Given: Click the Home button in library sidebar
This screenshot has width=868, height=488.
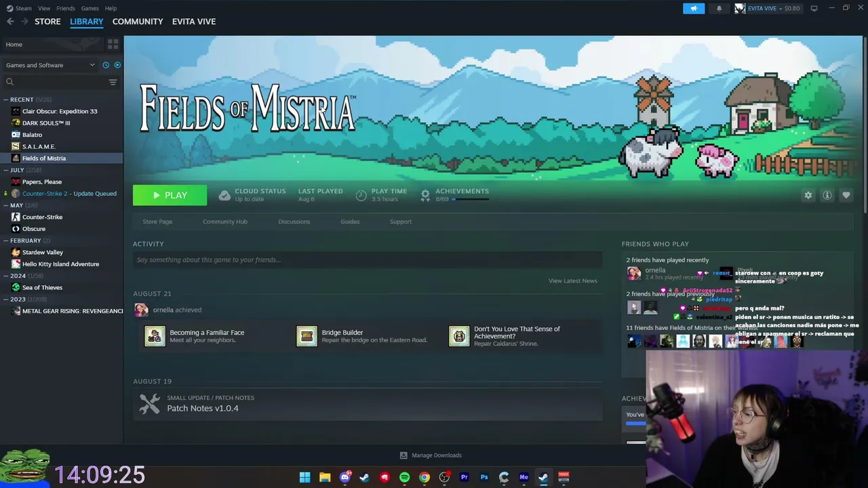Looking at the screenshot, I should point(51,44).
